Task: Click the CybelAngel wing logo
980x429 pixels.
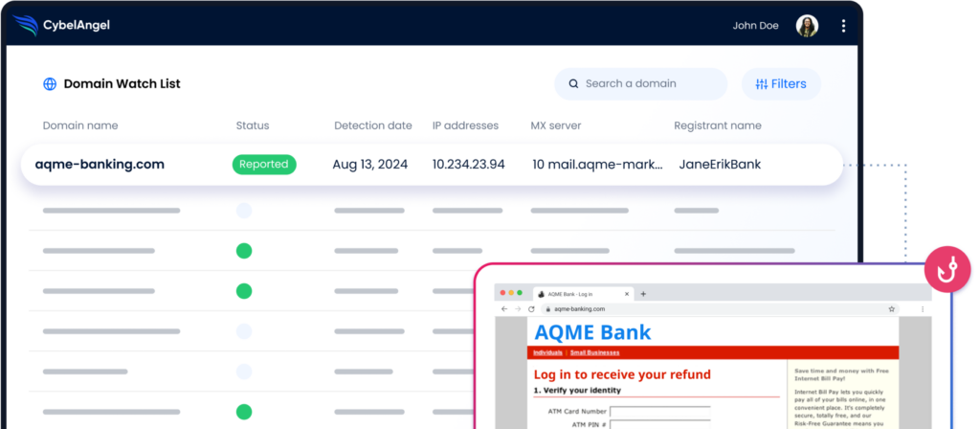Action: [25, 26]
